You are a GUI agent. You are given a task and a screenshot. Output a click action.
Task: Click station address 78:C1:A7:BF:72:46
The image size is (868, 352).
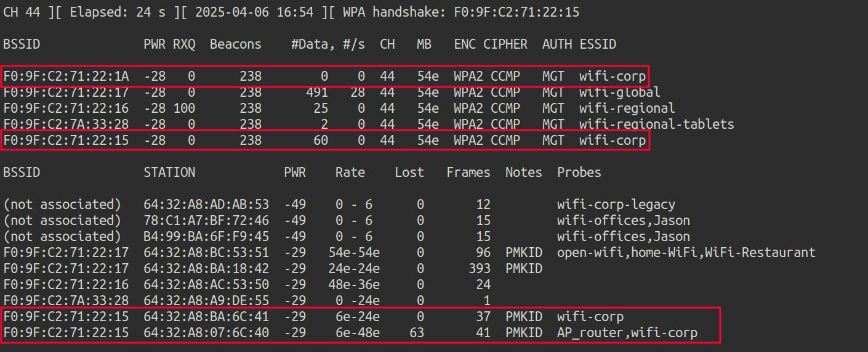pyautogui.click(x=206, y=221)
